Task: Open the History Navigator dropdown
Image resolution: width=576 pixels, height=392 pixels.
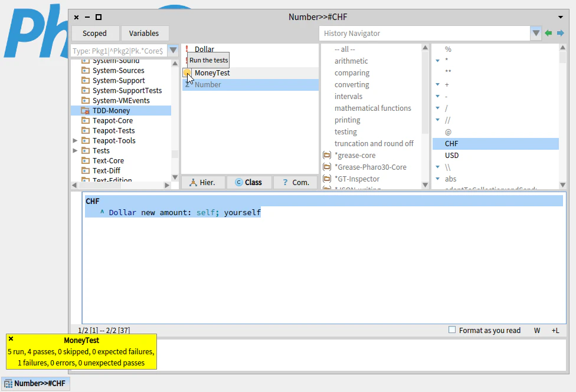Action: point(536,33)
